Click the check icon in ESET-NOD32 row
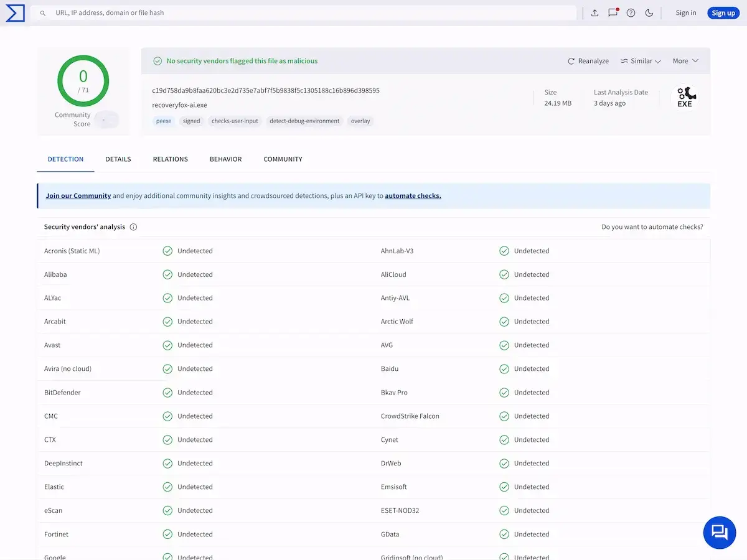 point(504,511)
